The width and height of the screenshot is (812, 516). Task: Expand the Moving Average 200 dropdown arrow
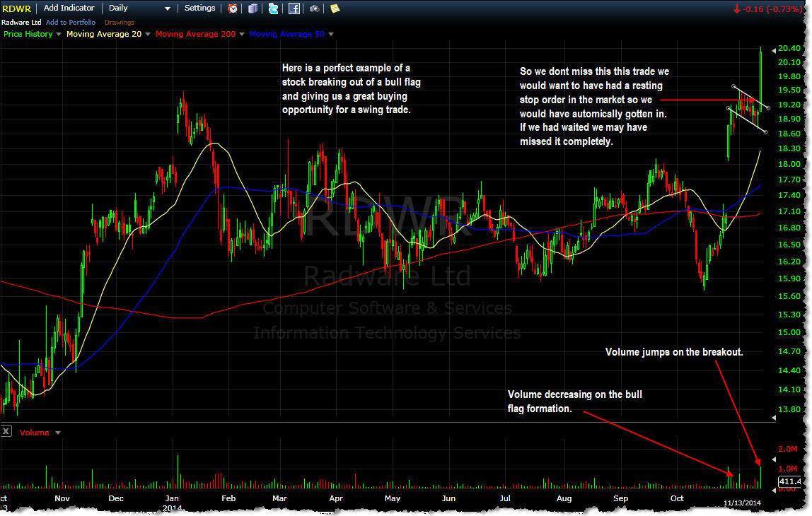[x=242, y=34]
